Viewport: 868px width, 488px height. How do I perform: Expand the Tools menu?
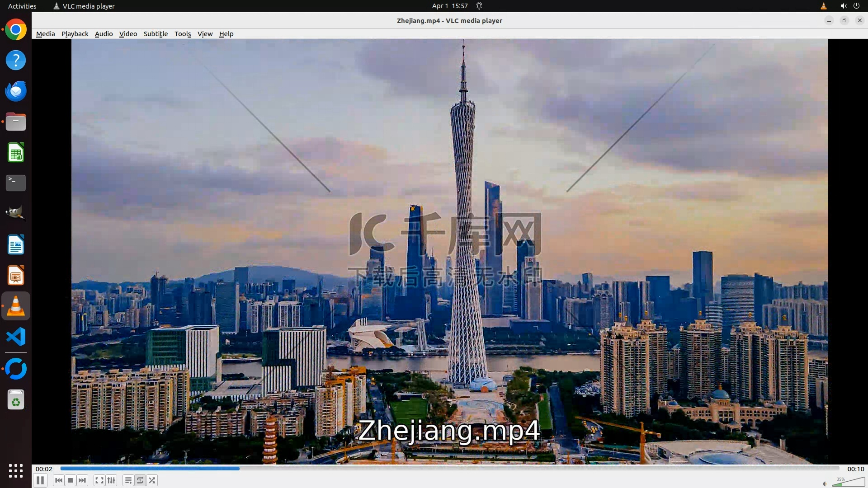(183, 34)
